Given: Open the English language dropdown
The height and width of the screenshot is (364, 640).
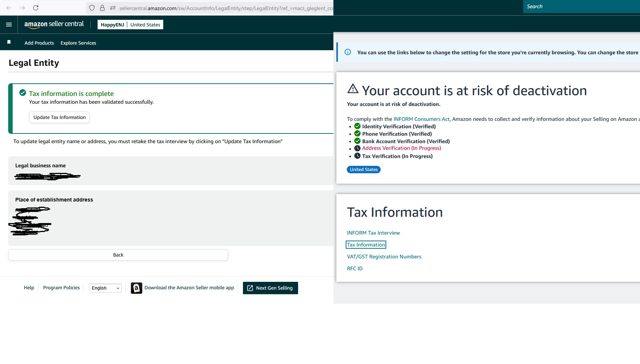Looking at the screenshot, I should point(105,288).
